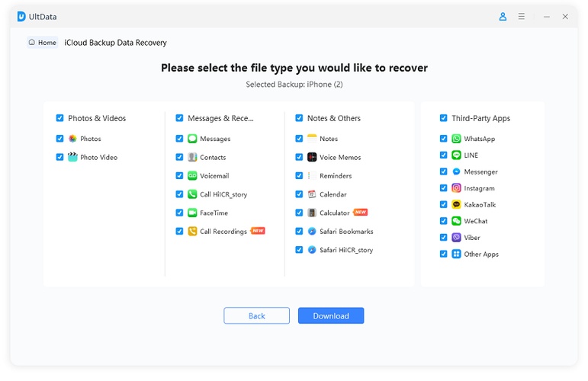The width and height of the screenshot is (588, 381).
Task: Toggle the FaceTime checkbox
Action: pos(179,213)
